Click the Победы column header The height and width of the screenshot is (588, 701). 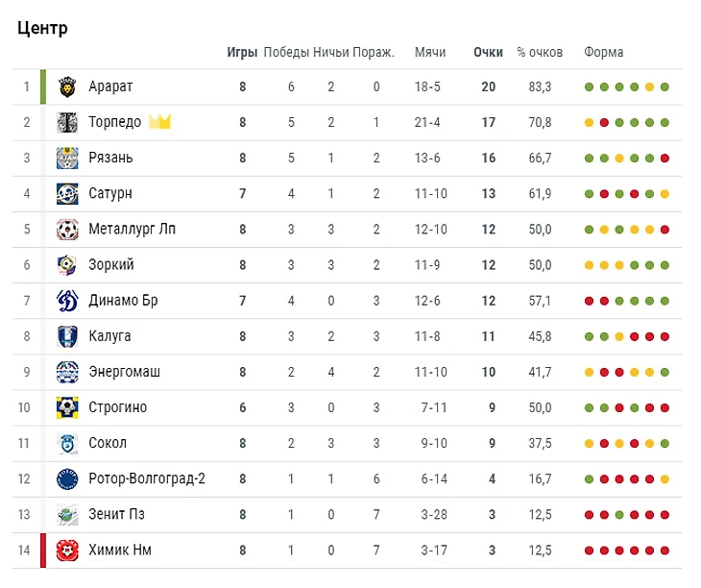286,52
